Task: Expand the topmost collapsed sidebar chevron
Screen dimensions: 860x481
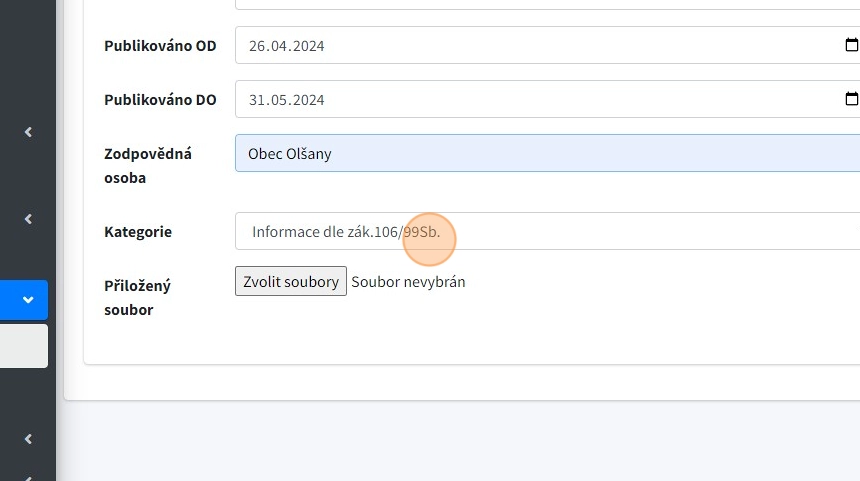Action: [28, 132]
